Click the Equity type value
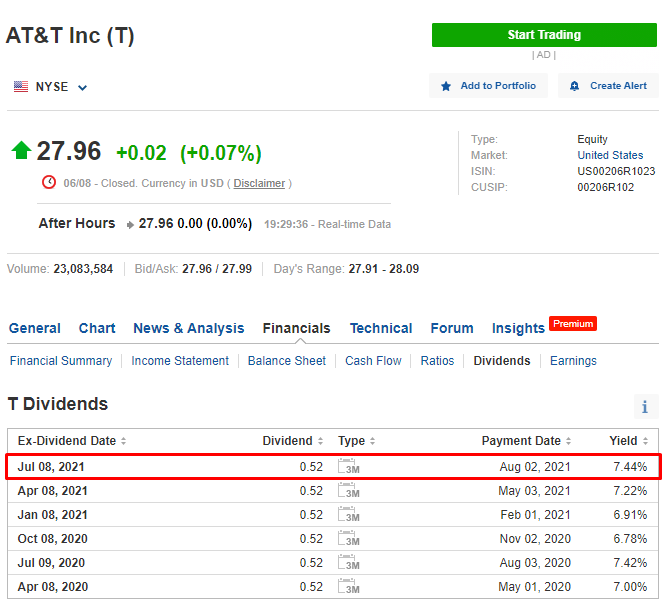 click(592, 139)
